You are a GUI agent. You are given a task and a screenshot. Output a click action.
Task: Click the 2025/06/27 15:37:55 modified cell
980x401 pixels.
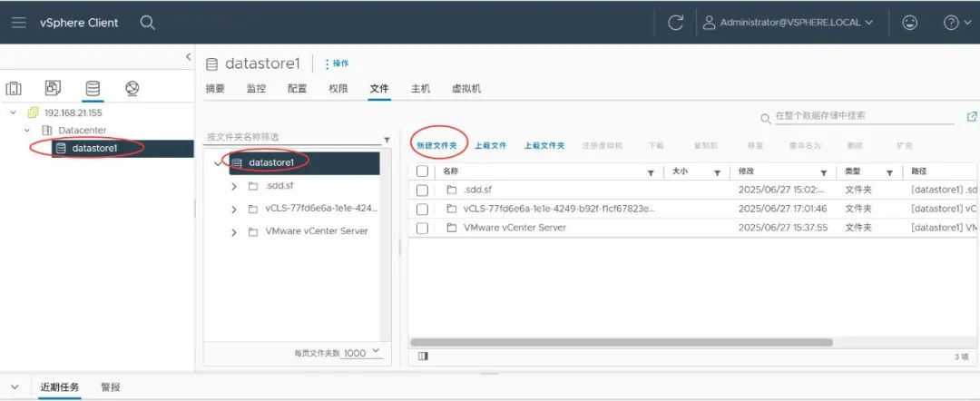click(782, 228)
